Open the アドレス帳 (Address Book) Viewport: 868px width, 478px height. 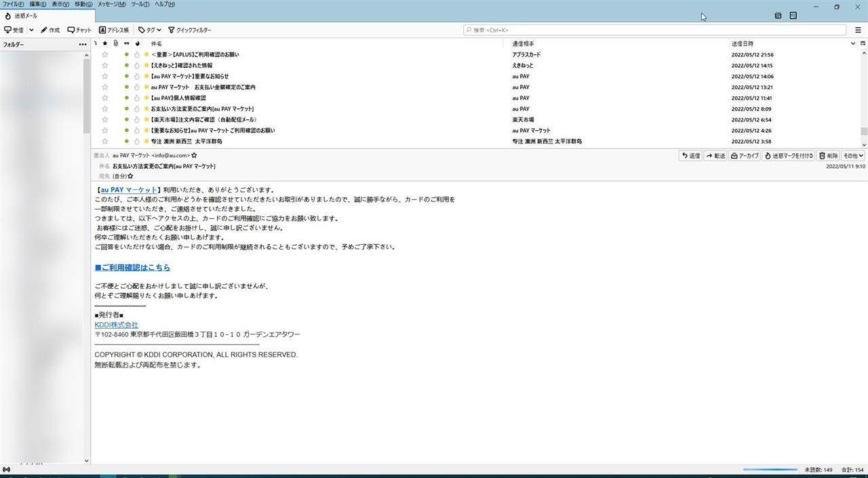114,30
